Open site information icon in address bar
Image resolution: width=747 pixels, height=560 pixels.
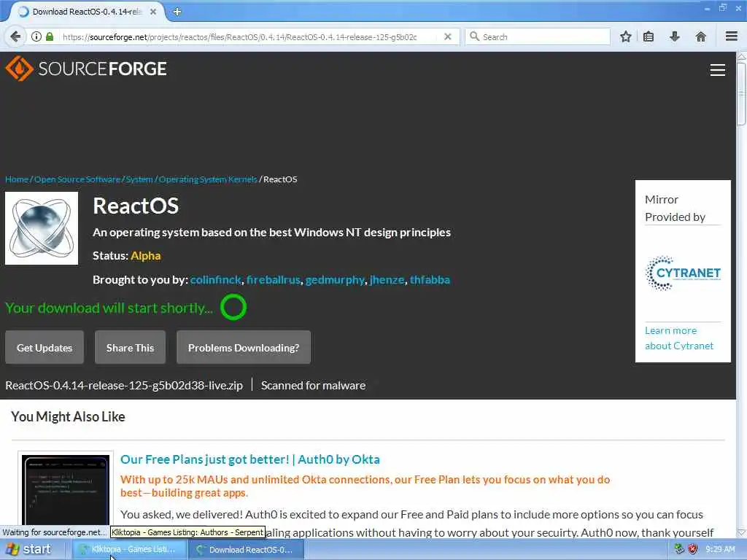tap(36, 36)
